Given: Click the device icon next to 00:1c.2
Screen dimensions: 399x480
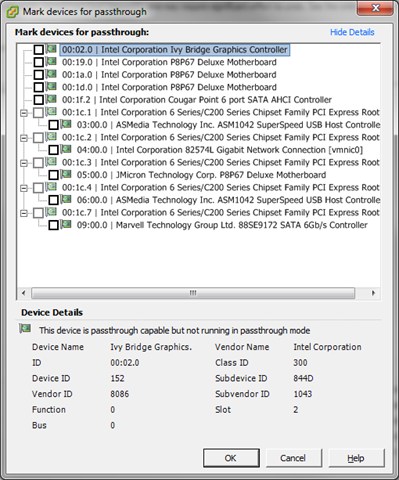Looking at the screenshot, I should click(x=51, y=137).
